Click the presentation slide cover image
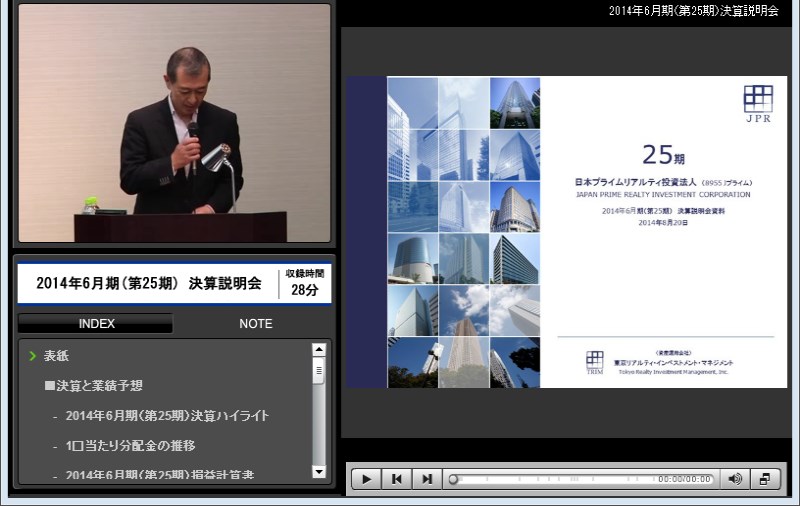 (567, 232)
